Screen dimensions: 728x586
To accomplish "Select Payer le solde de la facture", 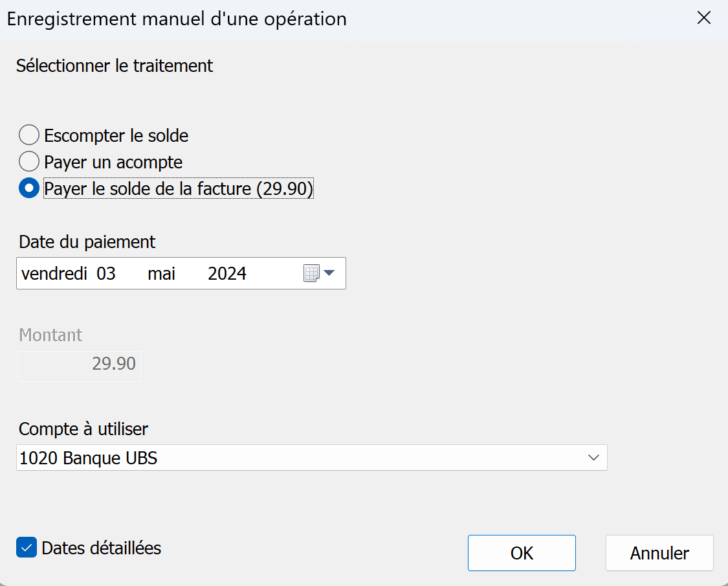I will coord(28,188).
